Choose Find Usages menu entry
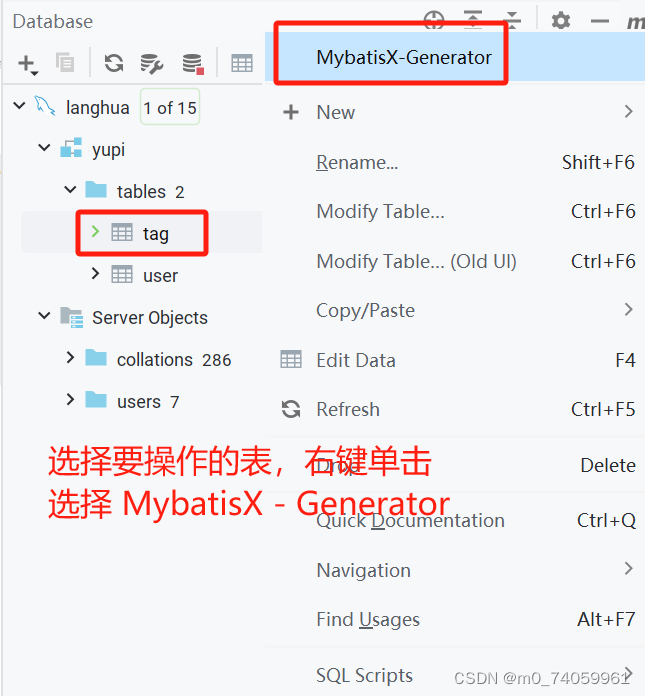Screen dimensions: 645x696 pos(455,619)
